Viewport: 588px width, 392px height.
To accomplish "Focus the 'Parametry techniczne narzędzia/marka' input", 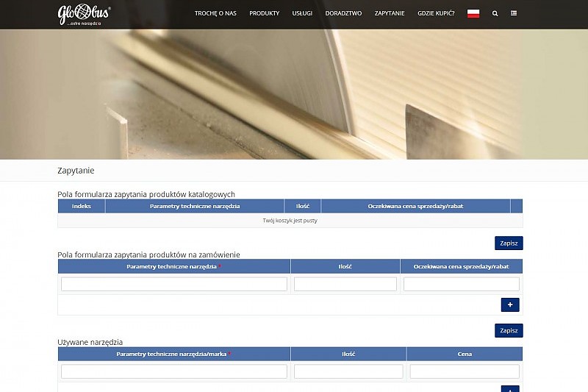I will [174, 371].
